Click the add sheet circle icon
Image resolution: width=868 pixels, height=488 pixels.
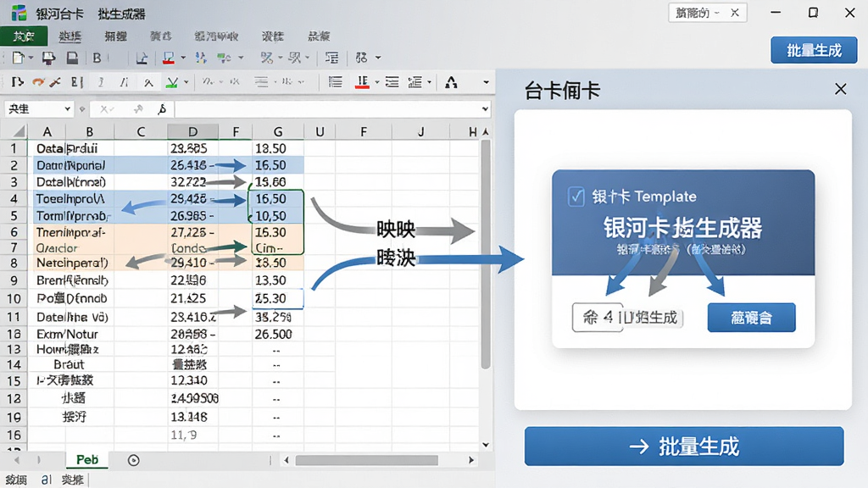[133, 460]
